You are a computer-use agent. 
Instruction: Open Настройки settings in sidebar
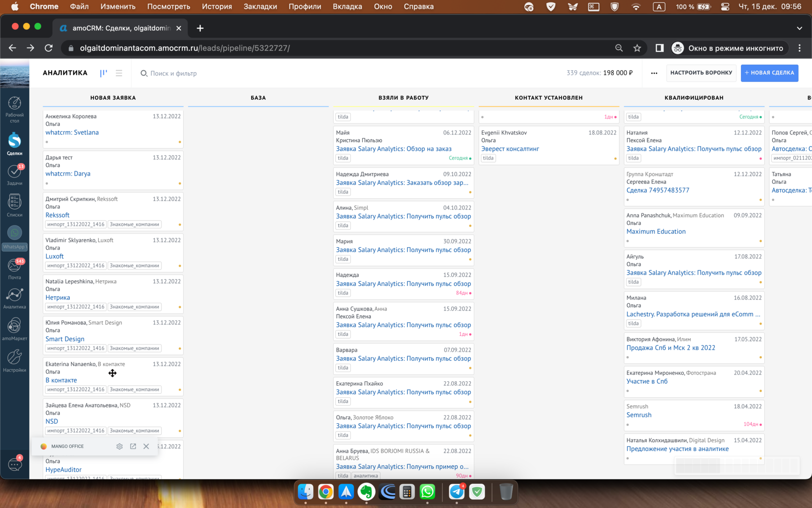14,361
